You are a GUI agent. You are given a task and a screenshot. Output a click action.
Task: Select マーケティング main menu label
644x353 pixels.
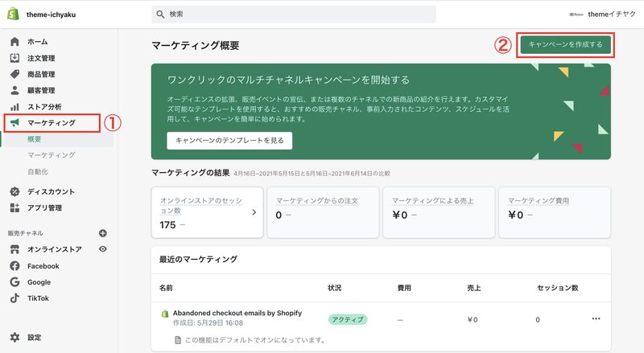52,123
